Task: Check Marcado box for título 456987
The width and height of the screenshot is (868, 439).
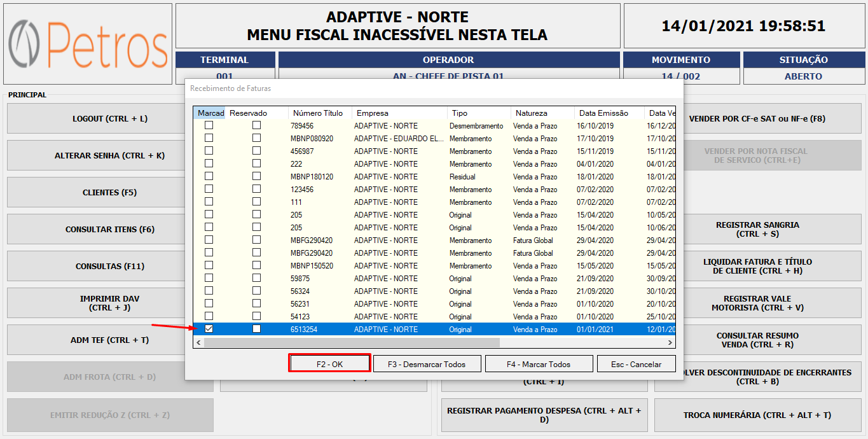Action: (209, 151)
